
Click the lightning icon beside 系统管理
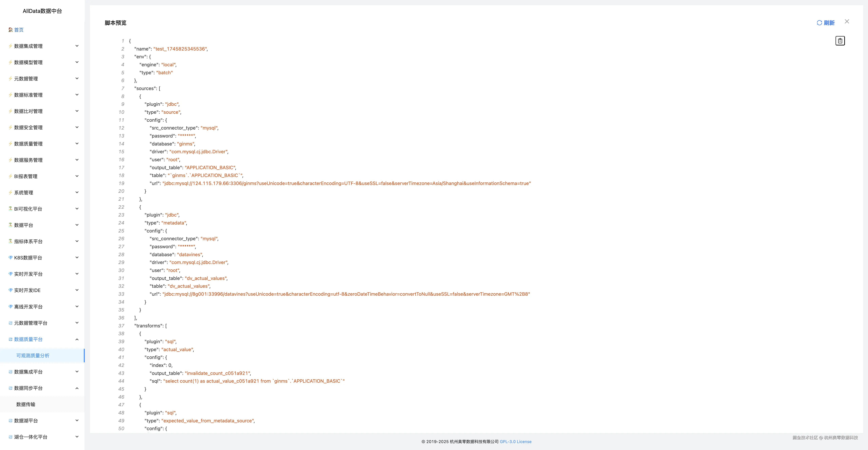pos(11,193)
